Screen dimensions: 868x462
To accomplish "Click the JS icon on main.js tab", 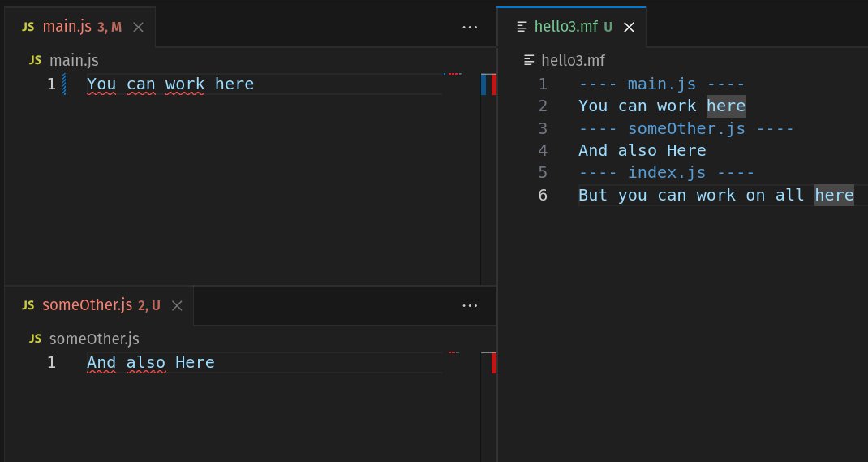I will pos(28,27).
